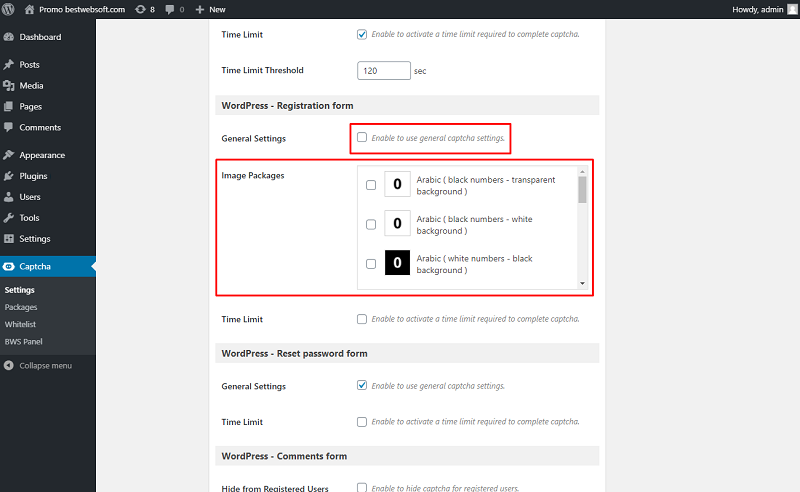
Task: Click New in the admin bar
Action: click(217, 9)
